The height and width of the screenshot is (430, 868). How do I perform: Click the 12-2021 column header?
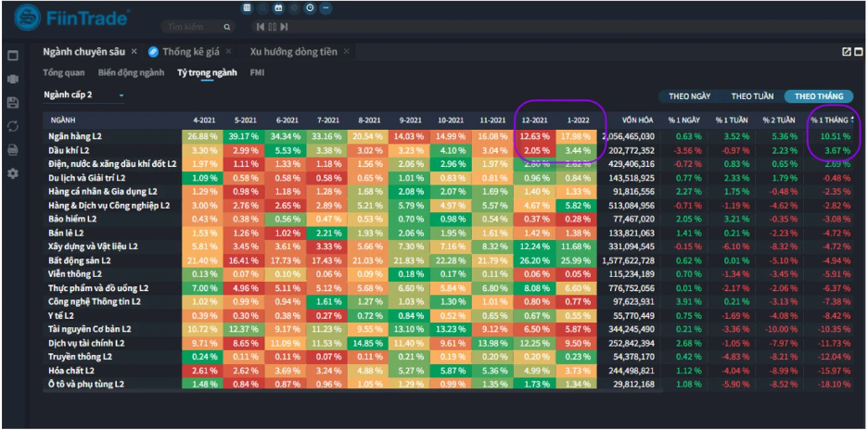(534, 120)
